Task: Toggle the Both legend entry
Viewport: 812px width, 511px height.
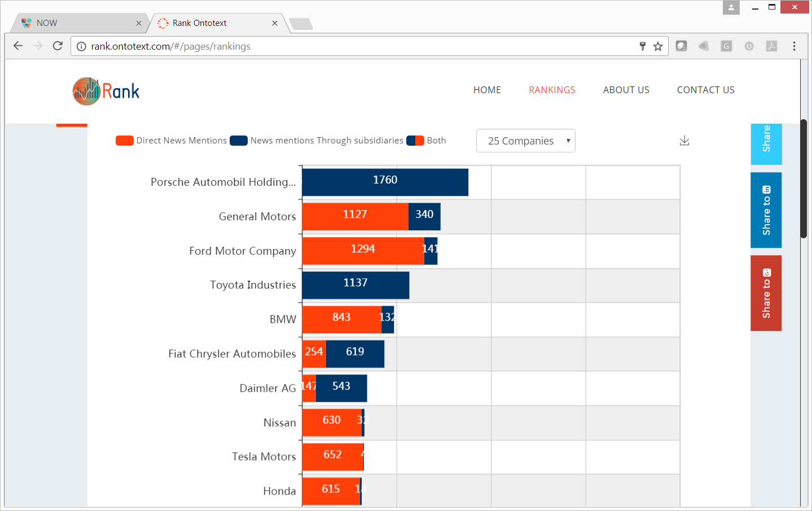Action: tap(426, 141)
